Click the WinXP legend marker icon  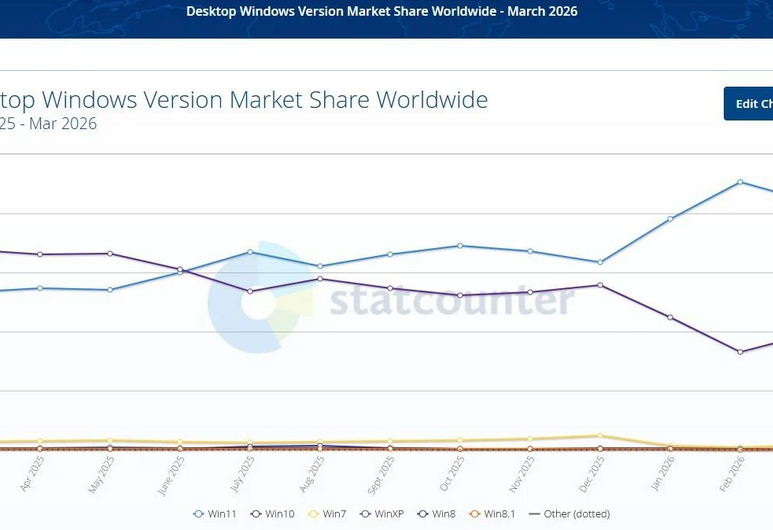[364, 513]
